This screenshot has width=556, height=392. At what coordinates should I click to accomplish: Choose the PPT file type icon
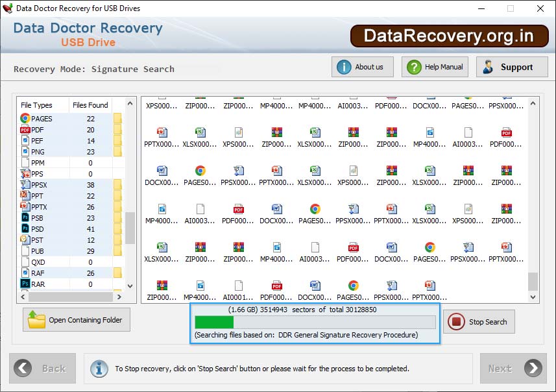pos(25,195)
